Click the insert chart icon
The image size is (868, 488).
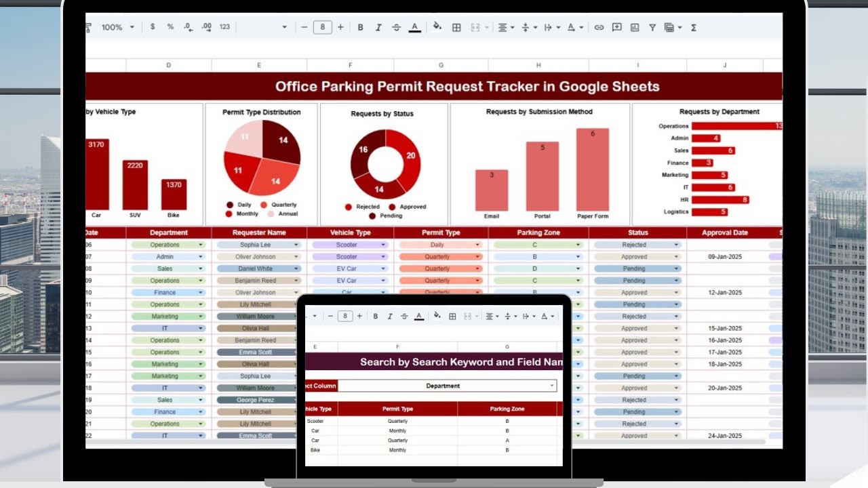(635, 27)
